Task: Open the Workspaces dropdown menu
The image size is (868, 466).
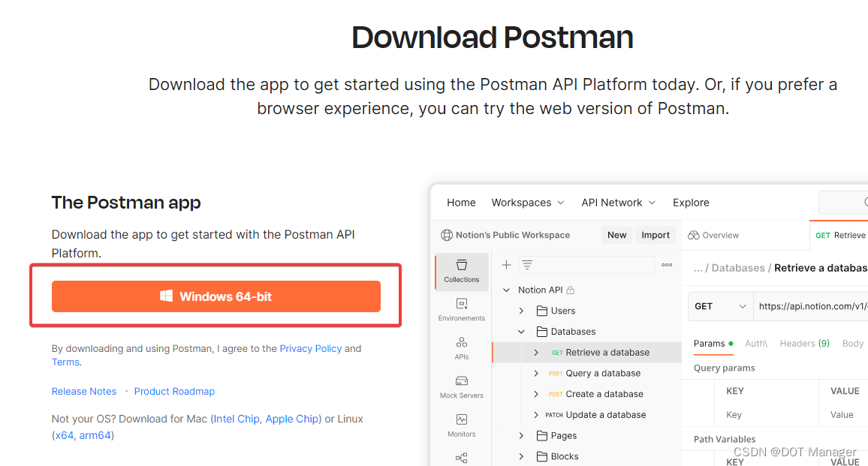Action: 528,203
